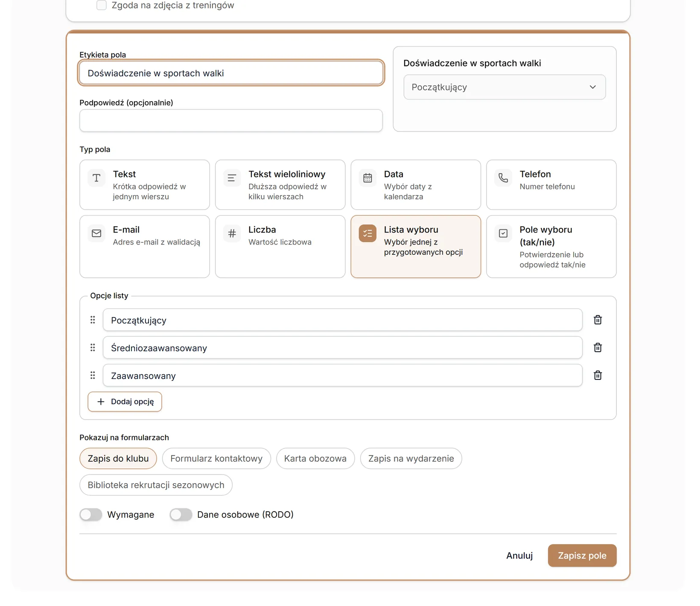Click drag handle beside Średniozaawansowany
The image size is (700, 606).
(93, 347)
